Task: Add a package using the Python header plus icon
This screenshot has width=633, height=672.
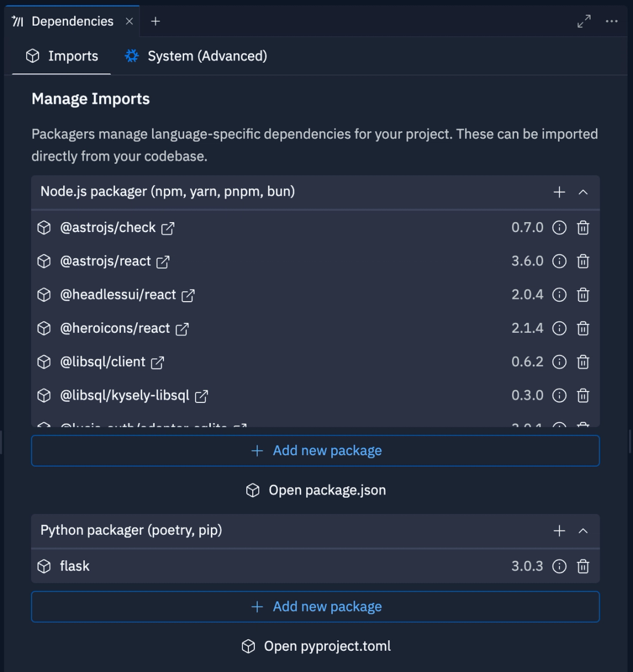Action: click(x=559, y=530)
